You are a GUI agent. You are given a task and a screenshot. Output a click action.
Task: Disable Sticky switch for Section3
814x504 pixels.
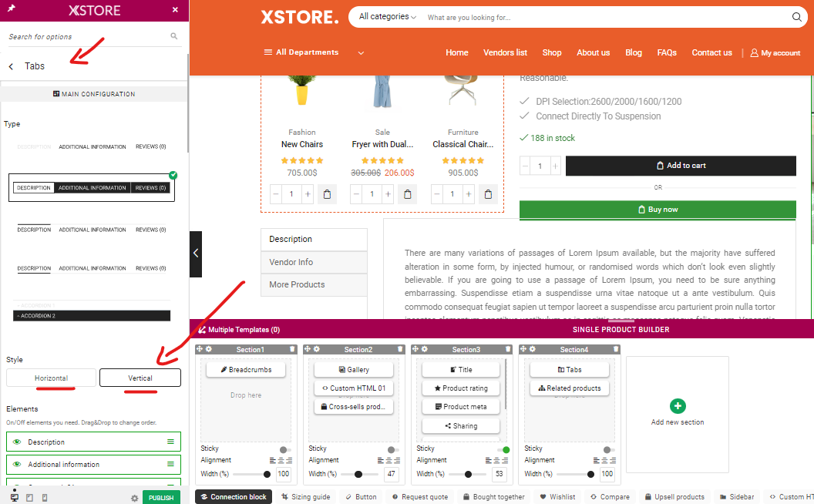click(x=503, y=449)
